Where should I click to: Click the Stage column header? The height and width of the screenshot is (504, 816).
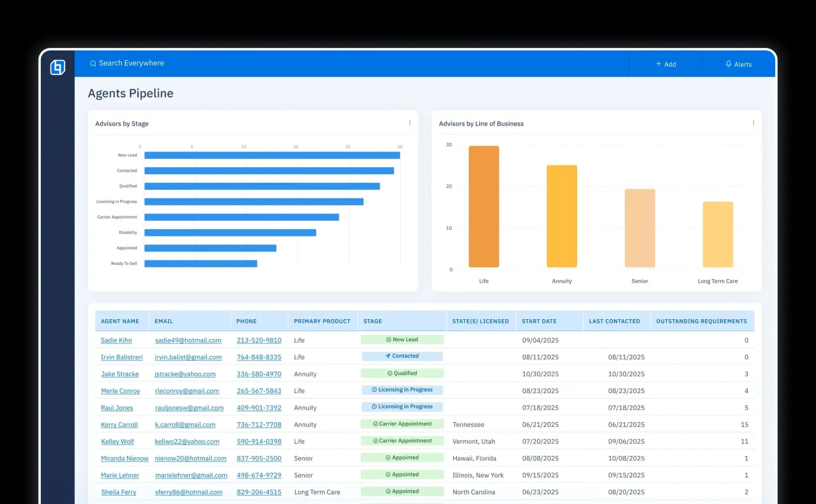tap(373, 321)
